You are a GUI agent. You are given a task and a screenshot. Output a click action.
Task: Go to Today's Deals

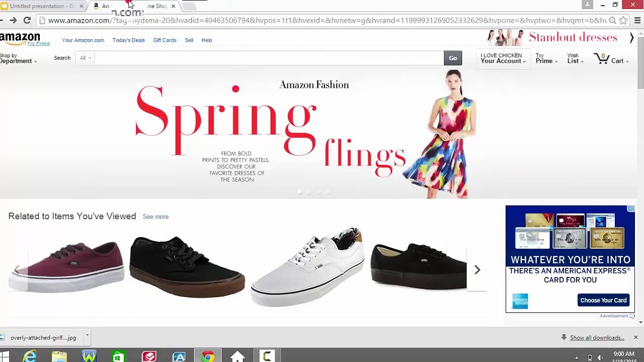[x=129, y=40]
